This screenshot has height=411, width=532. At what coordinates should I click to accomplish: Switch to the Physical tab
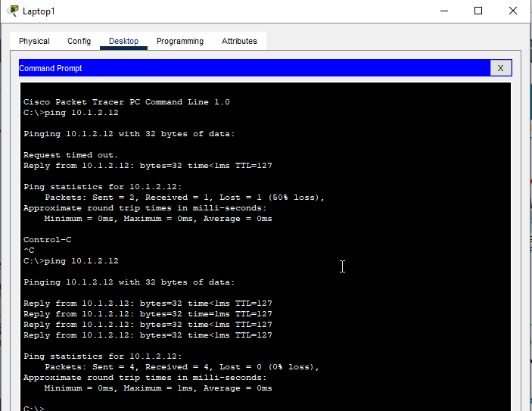coord(34,41)
